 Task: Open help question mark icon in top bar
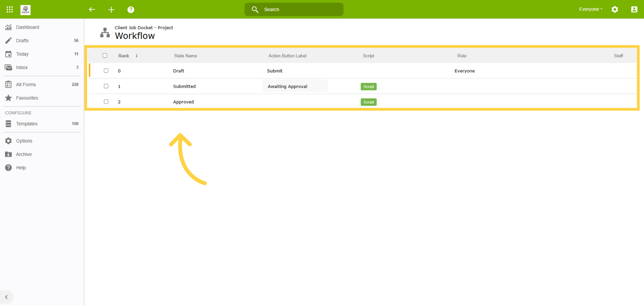point(131,10)
